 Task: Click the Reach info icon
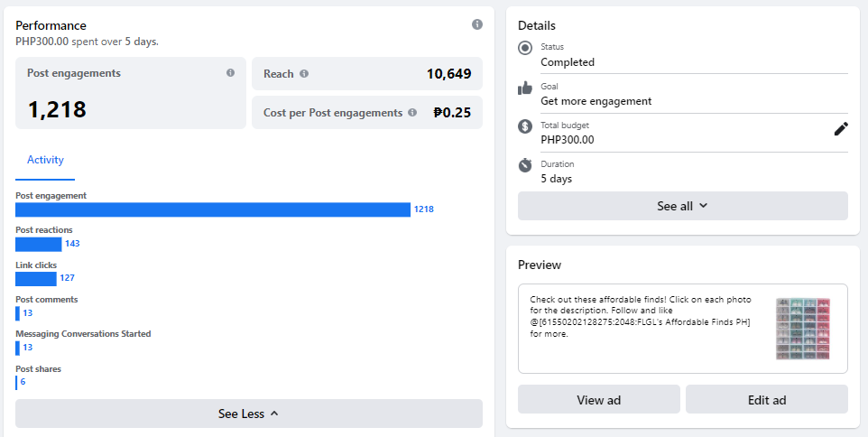pyautogui.click(x=304, y=74)
